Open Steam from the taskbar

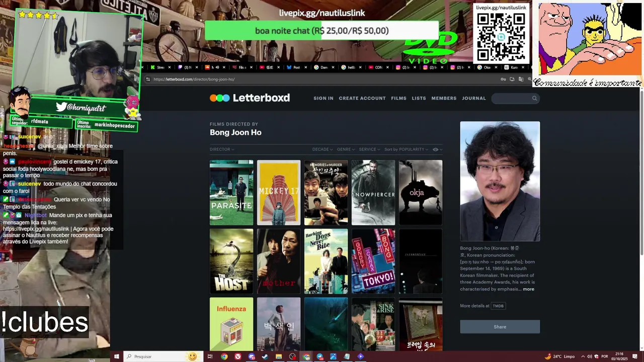[x=265, y=356]
